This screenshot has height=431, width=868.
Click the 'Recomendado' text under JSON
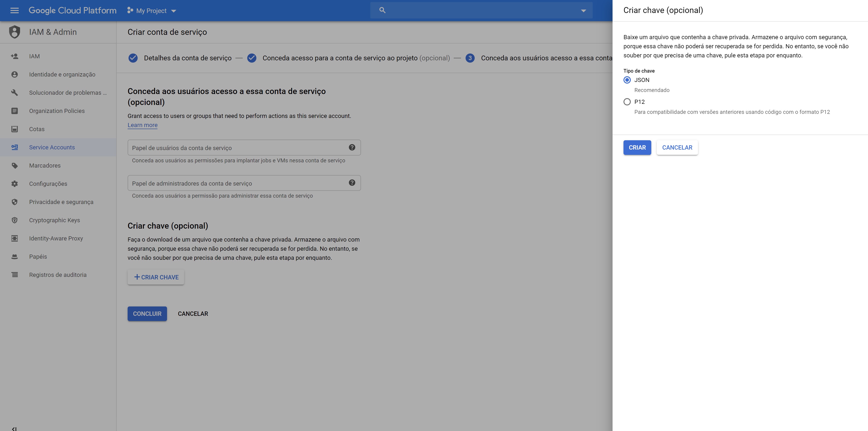tap(652, 90)
